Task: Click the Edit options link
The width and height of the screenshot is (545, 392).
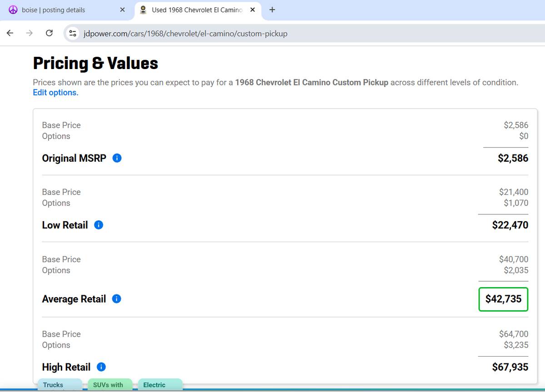Action: (55, 93)
